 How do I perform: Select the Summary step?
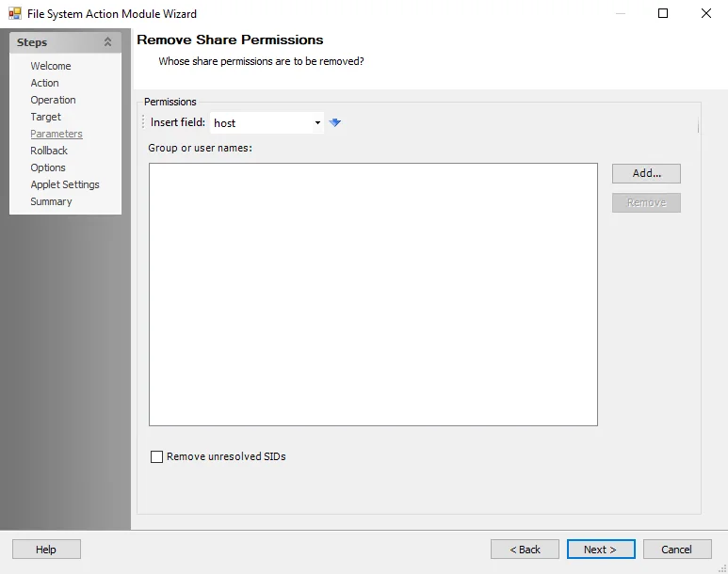(x=51, y=201)
